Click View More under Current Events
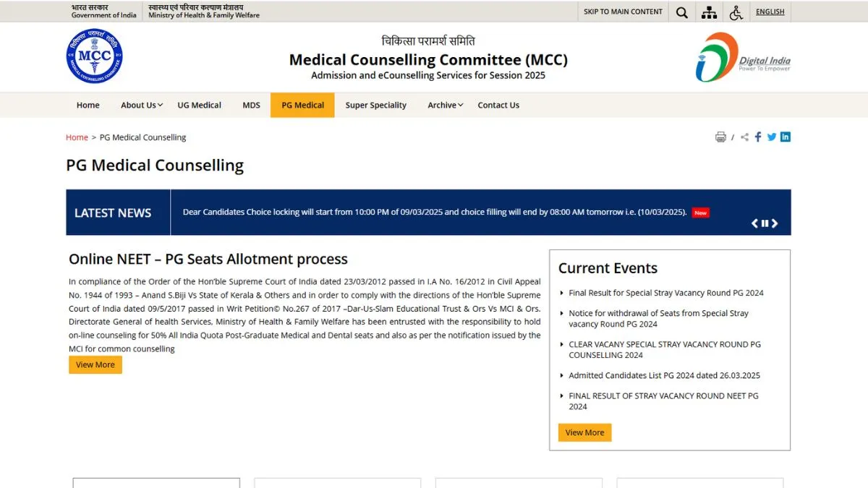This screenshot has height=488, width=868. click(x=584, y=432)
